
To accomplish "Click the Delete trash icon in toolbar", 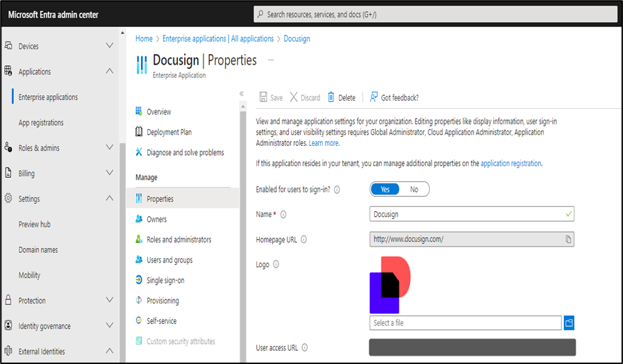I will pyautogui.click(x=331, y=98).
